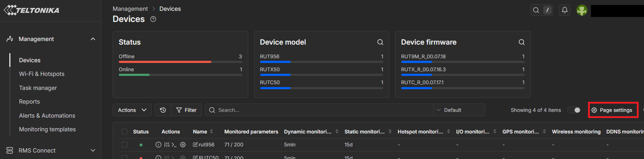
Task: Open Task manager from the sidebar
Action: click(38, 88)
